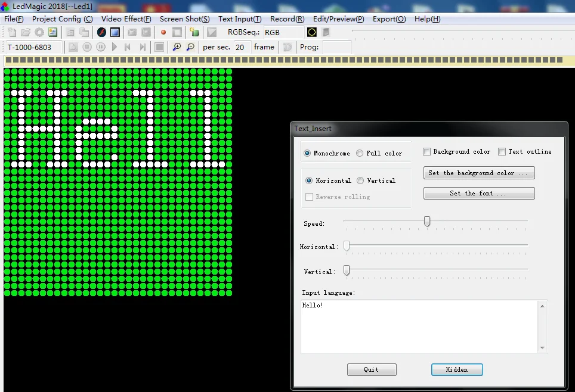Screen dimensions: 575x392
Task: Click the blue square toolbar icon
Action: pos(115,32)
